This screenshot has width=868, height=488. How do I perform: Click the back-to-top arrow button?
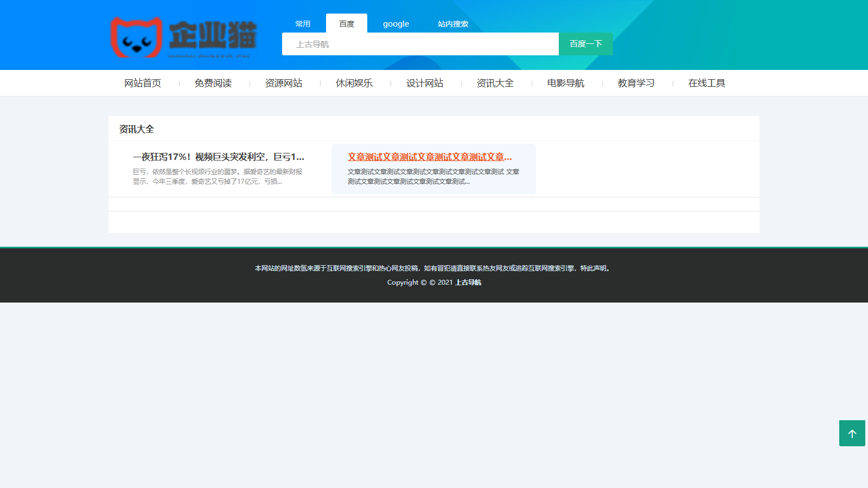852,433
